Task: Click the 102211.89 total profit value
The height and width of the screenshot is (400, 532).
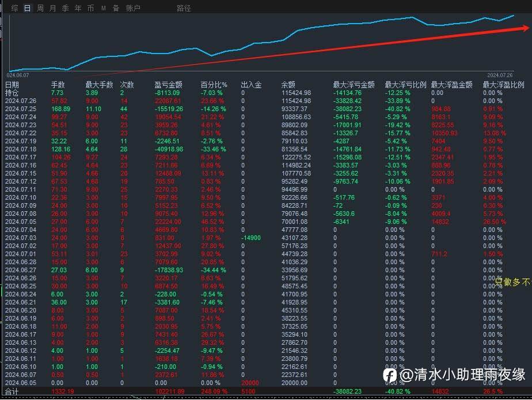Action: pyautogui.click(x=170, y=391)
